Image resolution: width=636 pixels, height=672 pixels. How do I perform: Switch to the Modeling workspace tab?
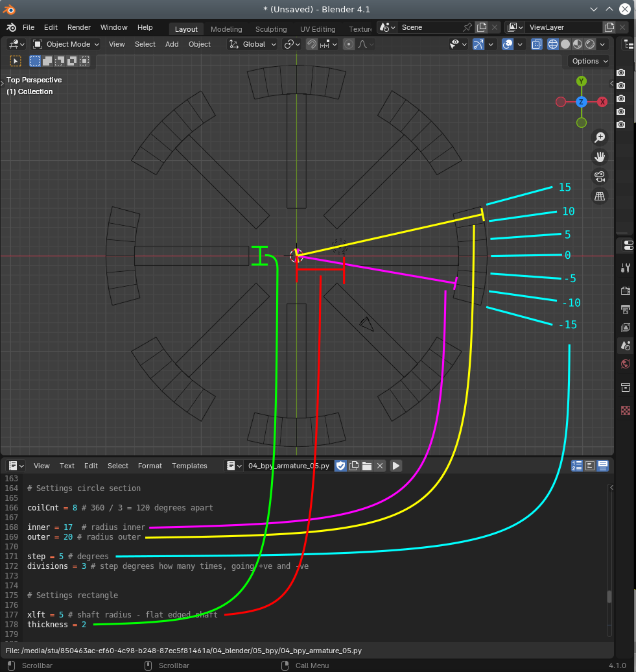(x=226, y=29)
